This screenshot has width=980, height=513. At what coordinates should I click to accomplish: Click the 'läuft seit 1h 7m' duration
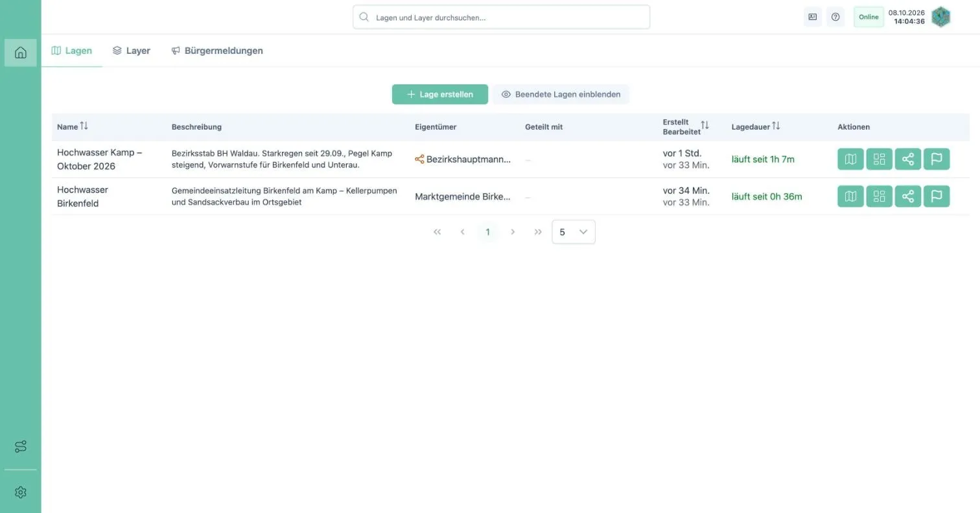pyautogui.click(x=763, y=159)
